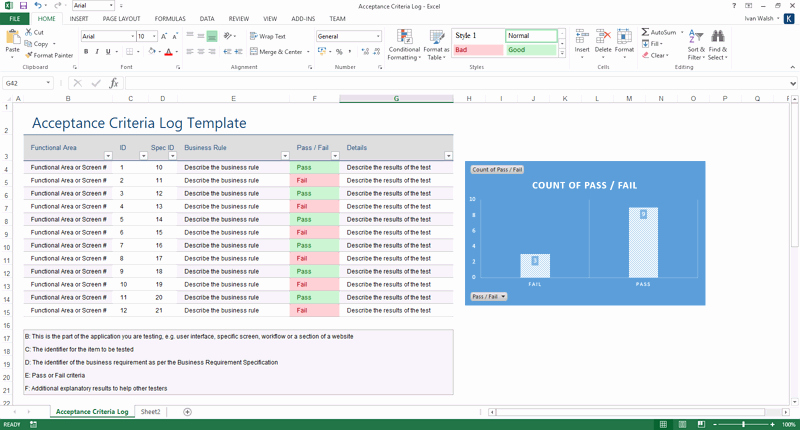Image resolution: width=800 pixels, height=430 pixels.
Task: Click the Decrease Decimal icon
Action: click(377, 52)
